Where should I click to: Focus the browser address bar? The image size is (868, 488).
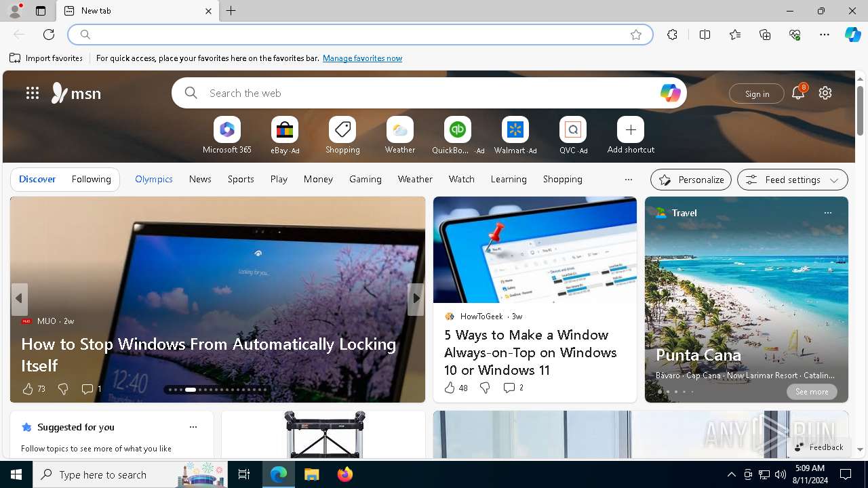tap(359, 35)
